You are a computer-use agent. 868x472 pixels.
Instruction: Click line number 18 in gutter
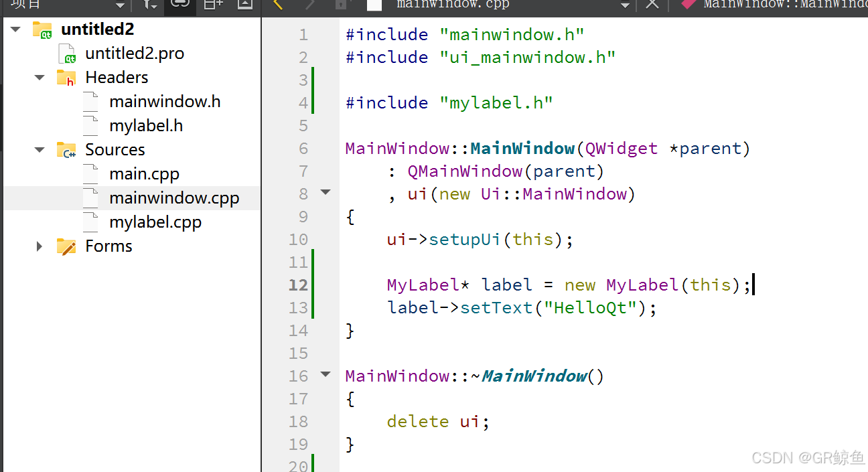point(299,422)
